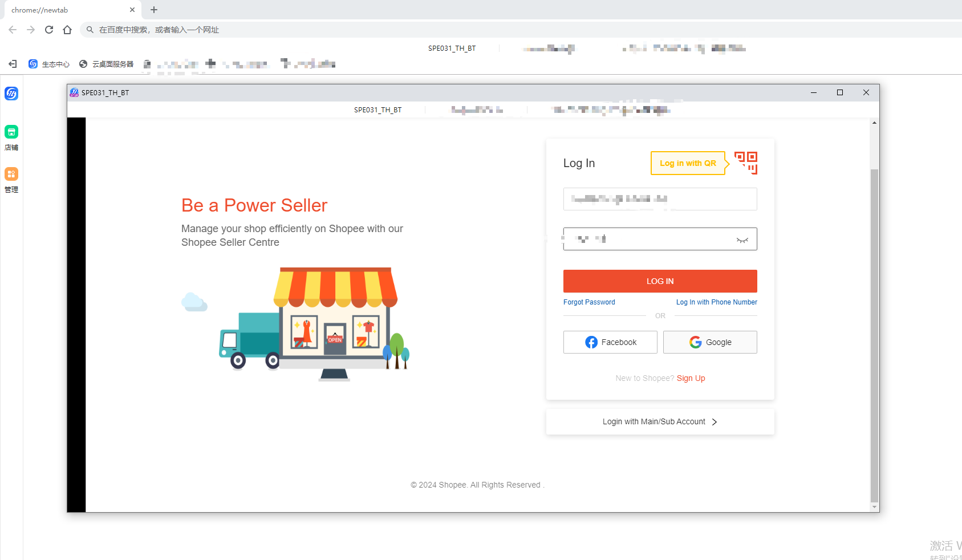Screen dimensions: 962x560
Task: Open the 云桌面服务器 bookmark
Action: click(x=107, y=64)
